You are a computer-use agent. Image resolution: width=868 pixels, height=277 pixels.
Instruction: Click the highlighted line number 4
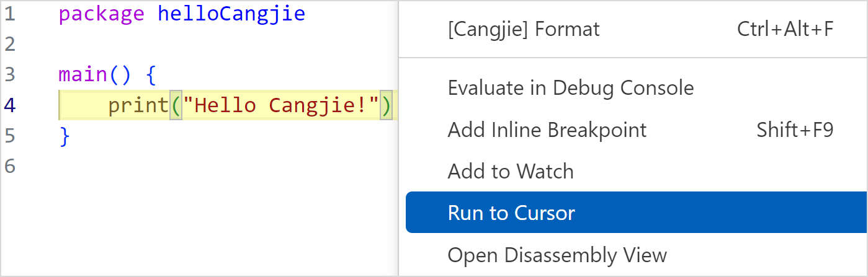pyautogui.click(x=10, y=105)
